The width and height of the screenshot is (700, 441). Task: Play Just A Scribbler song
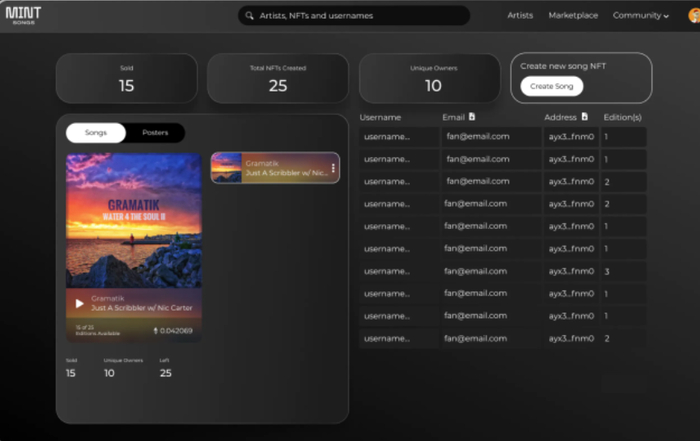coord(79,304)
